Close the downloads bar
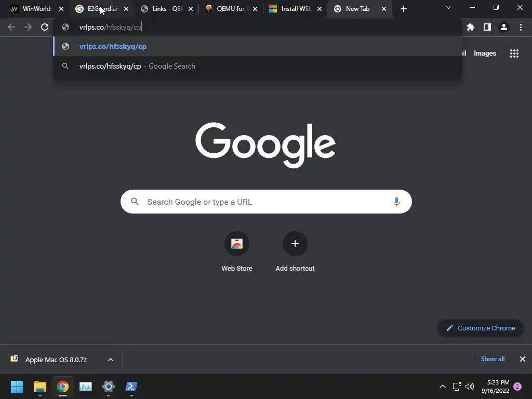The height and width of the screenshot is (399, 532). pos(523,359)
